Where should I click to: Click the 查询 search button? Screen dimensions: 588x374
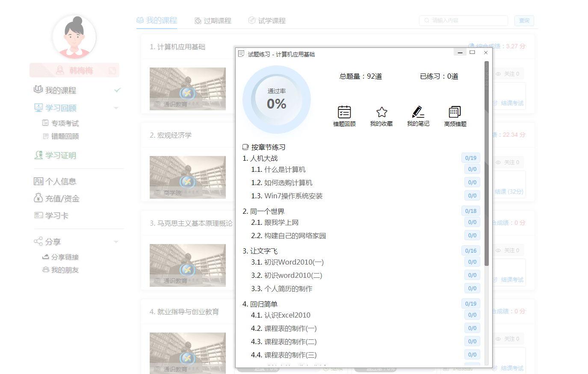[524, 20]
